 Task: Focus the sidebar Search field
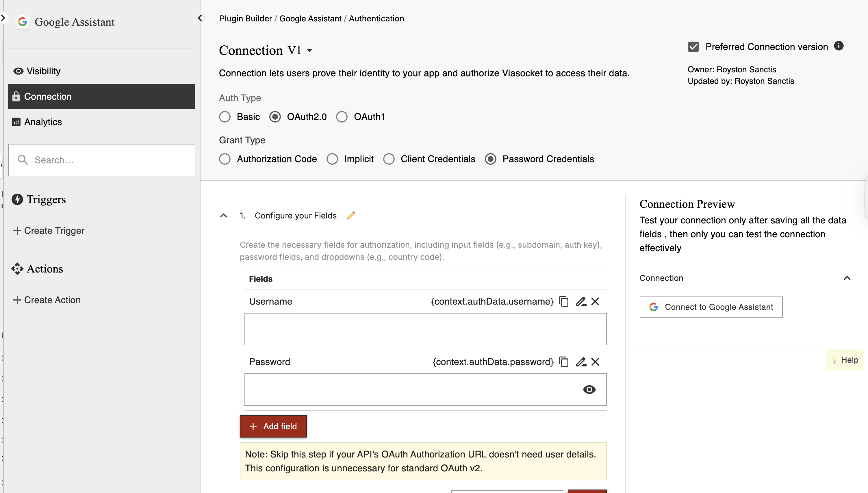(x=101, y=160)
